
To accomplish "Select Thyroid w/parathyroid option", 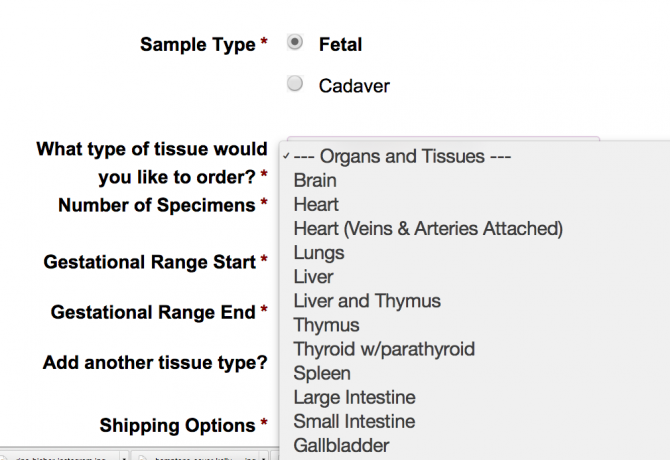I will [384, 349].
